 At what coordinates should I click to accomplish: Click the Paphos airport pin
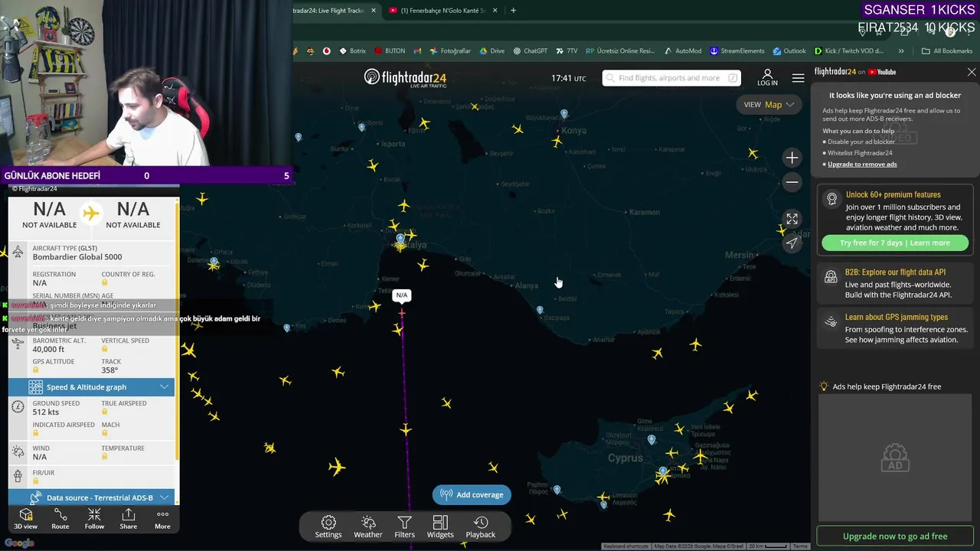(x=557, y=490)
